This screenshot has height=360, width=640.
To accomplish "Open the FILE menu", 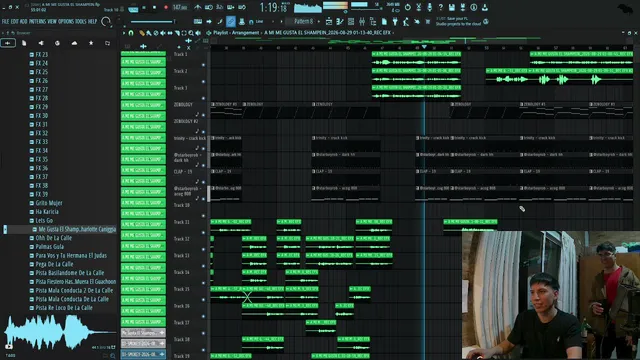I will pos(5,22).
